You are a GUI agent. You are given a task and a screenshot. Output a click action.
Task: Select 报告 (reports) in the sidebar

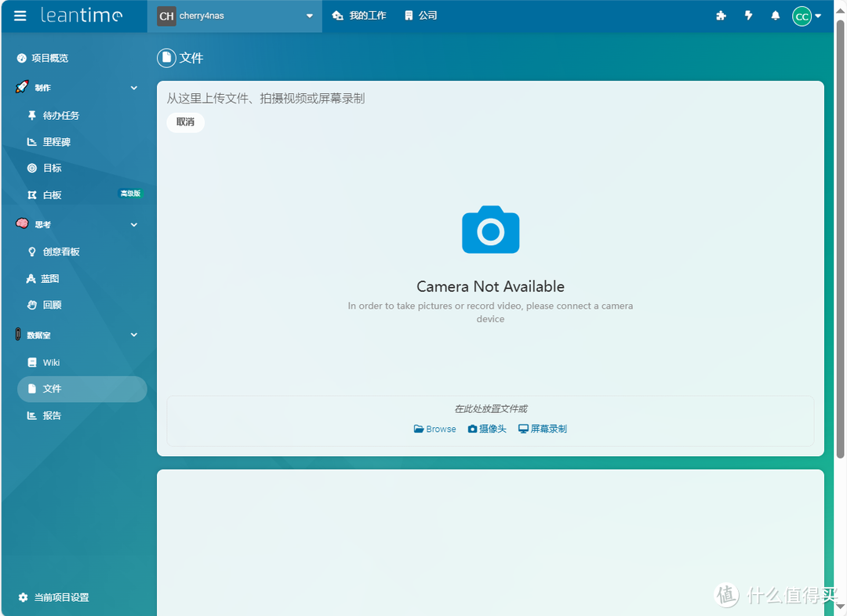pyautogui.click(x=53, y=415)
